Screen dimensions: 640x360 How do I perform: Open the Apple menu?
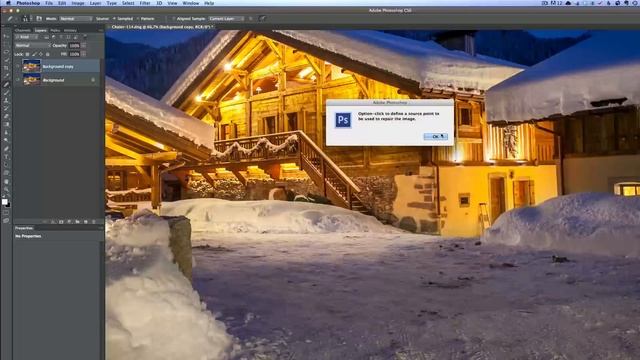pos(8,3)
